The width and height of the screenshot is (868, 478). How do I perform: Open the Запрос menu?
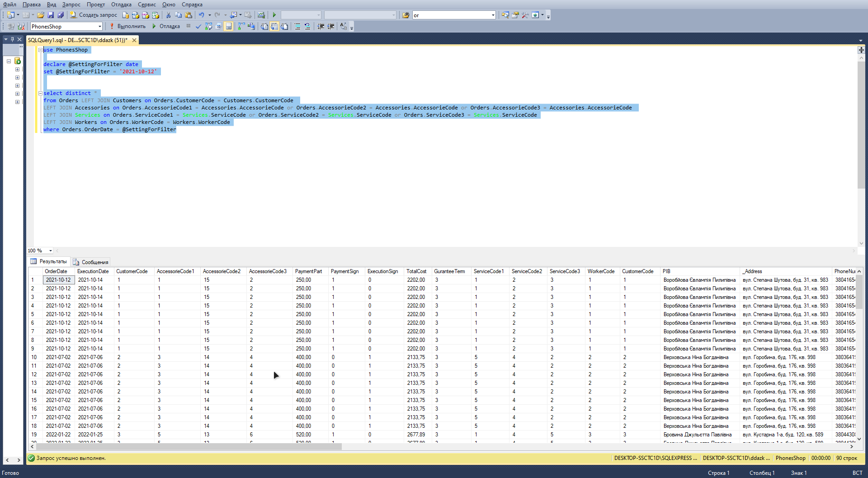[x=71, y=5]
